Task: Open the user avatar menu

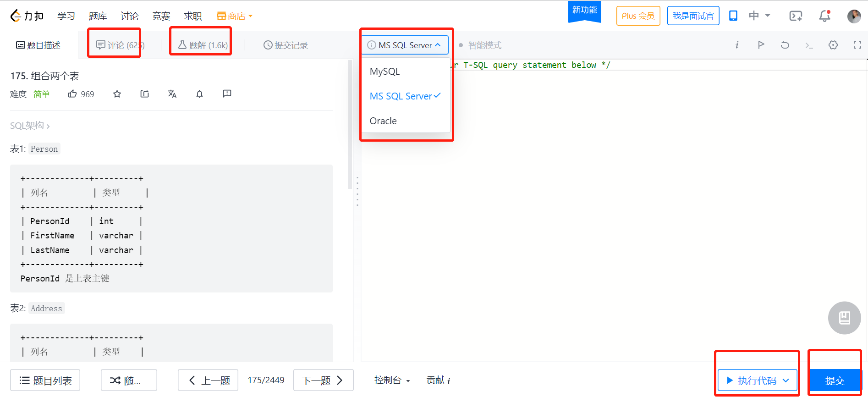Action: 854,16
